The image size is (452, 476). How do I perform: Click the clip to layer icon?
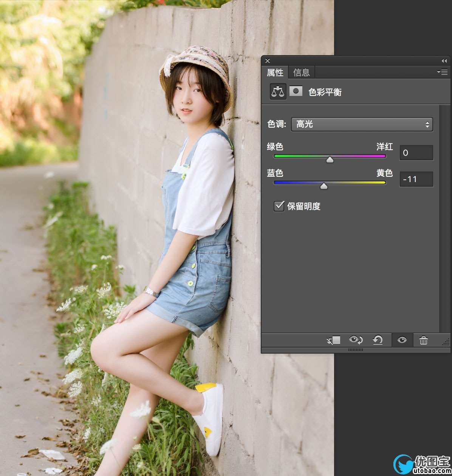pyautogui.click(x=334, y=340)
